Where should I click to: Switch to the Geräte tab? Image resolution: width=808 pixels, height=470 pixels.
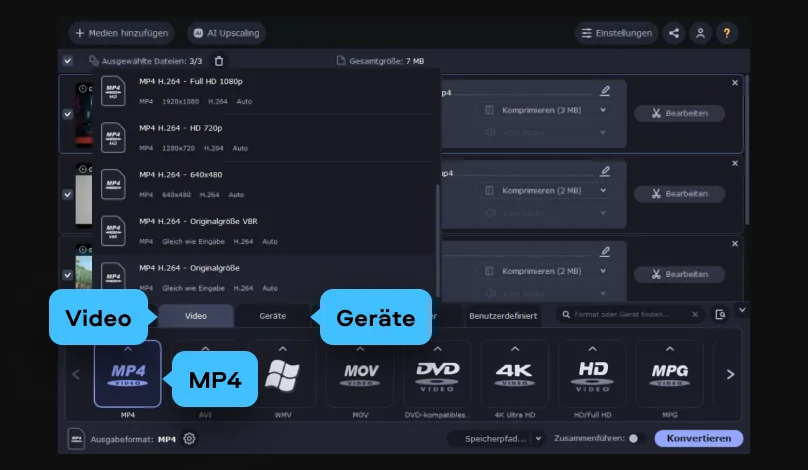click(x=273, y=316)
